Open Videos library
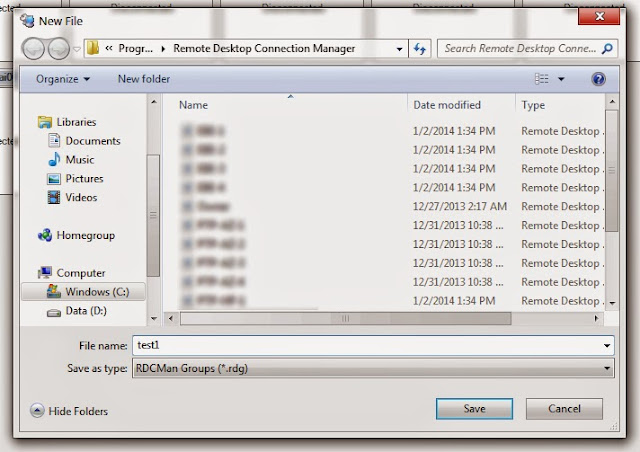Image resolution: width=640 pixels, height=452 pixels. (x=81, y=197)
